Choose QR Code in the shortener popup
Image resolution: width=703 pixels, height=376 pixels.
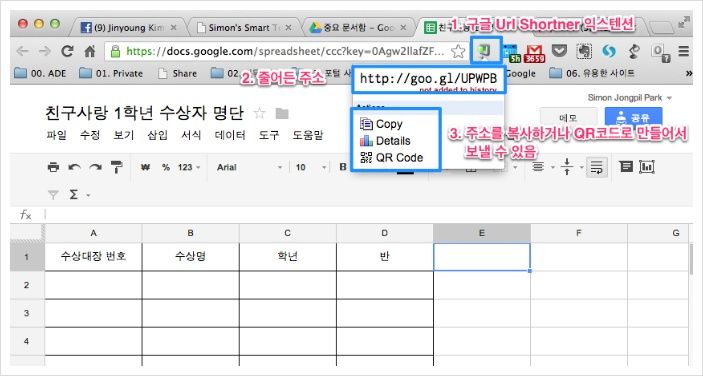coord(391,157)
